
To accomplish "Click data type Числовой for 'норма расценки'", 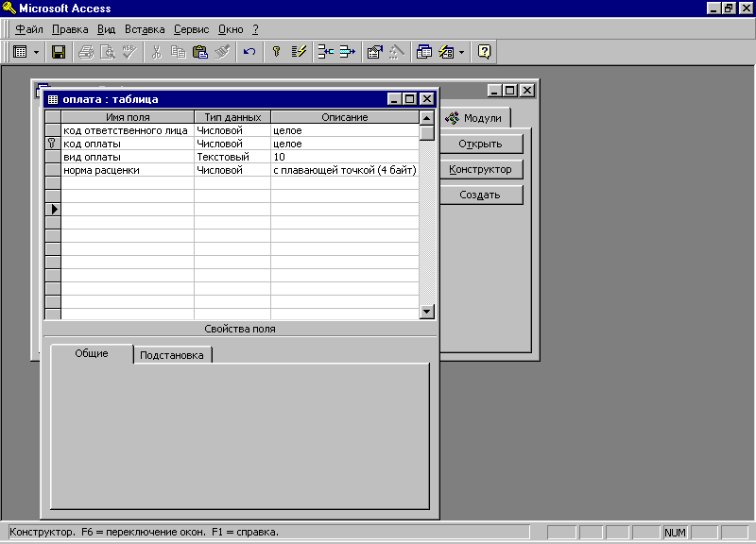I will tap(232, 170).
